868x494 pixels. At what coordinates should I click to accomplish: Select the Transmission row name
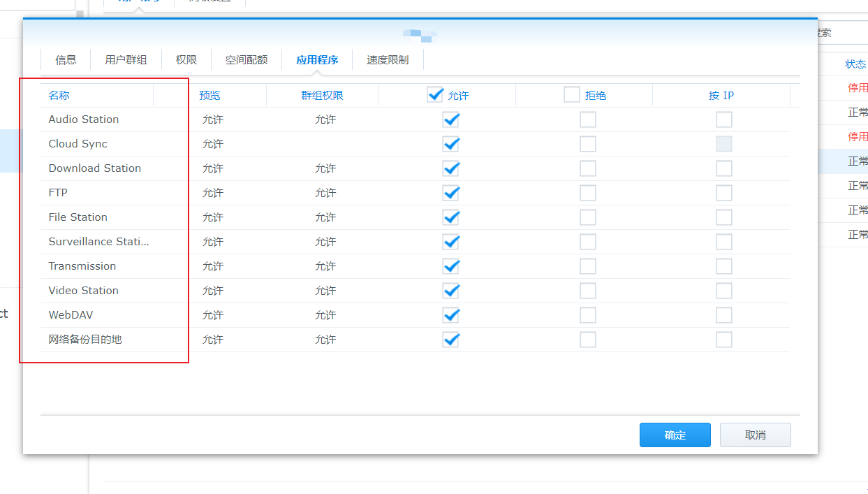82,266
